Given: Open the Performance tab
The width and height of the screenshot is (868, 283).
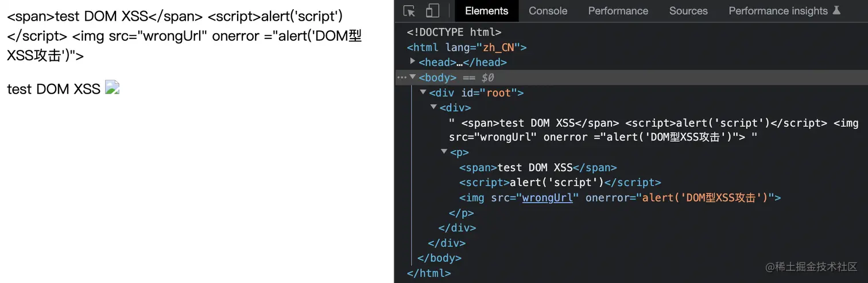Looking at the screenshot, I should (x=618, y=11).
